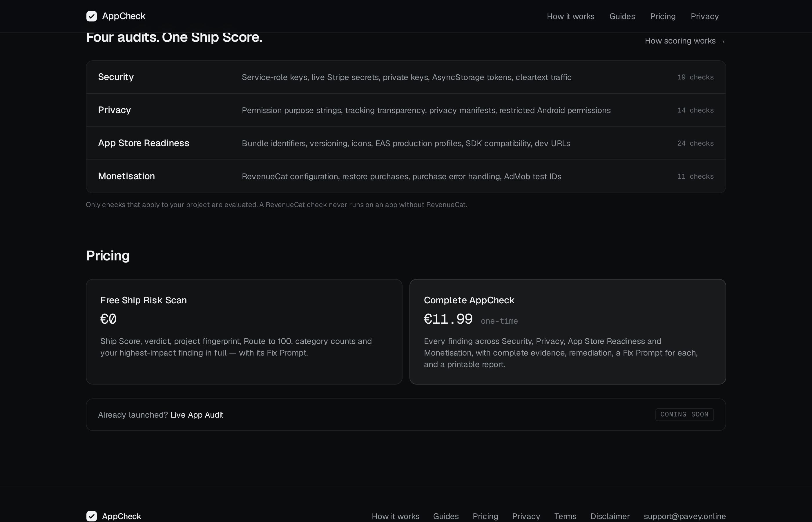Open Terms in footer

coord(565,516)
